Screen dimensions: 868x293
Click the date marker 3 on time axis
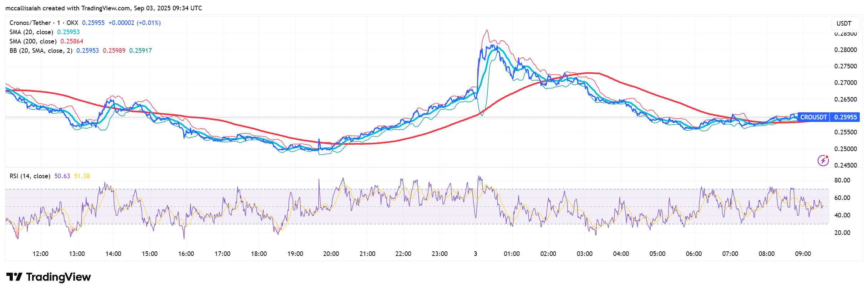tap(475, 254)
